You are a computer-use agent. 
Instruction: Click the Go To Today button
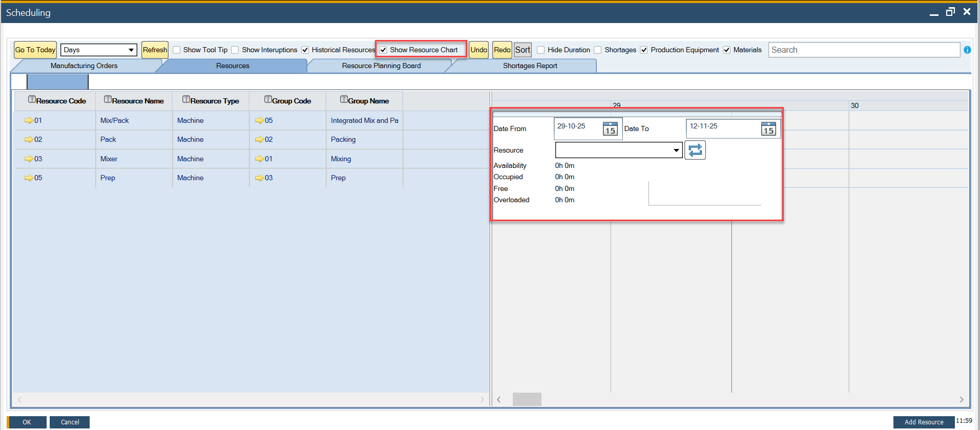coord(35,50)
